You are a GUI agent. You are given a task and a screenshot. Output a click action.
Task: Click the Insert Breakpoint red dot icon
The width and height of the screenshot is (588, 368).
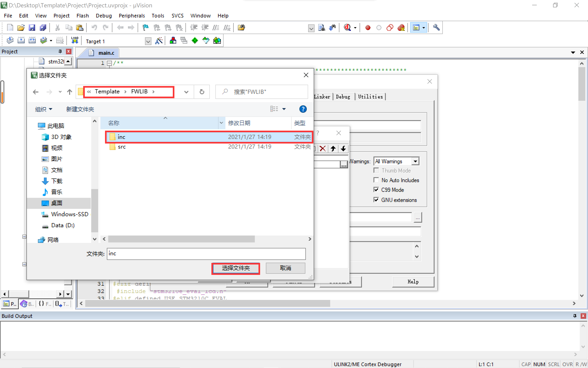pyautogui.click(x=368, y=28)
